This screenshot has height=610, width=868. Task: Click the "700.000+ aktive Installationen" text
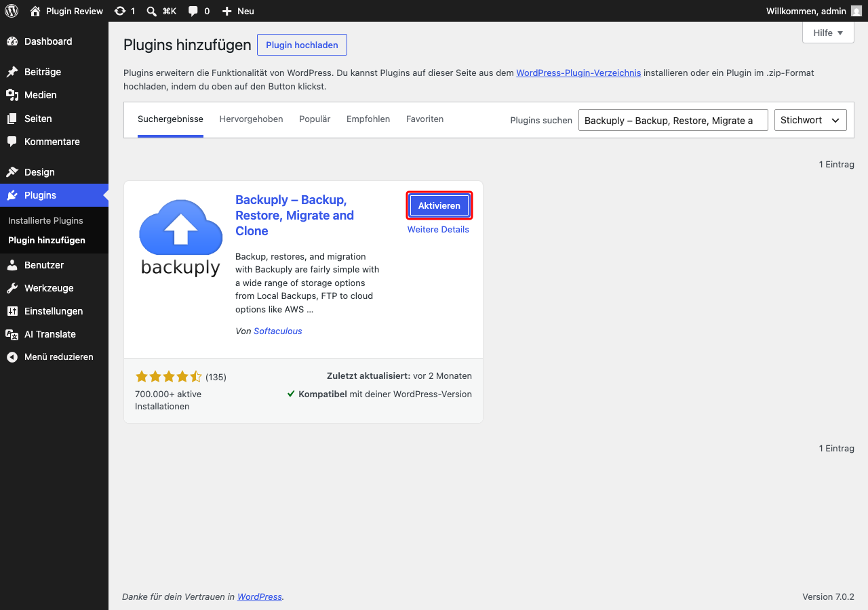[168, 400]
